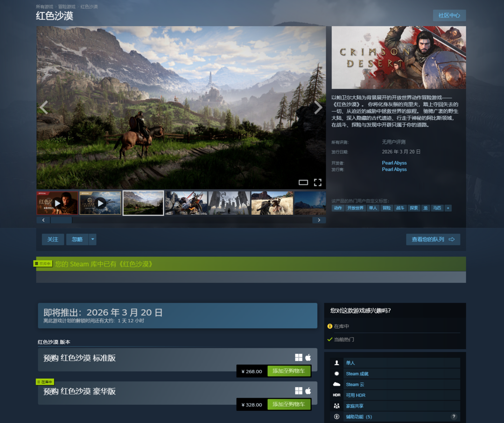
Task: Open the dropdown arrow next to 忽略
Action: (x=93, y=240)
